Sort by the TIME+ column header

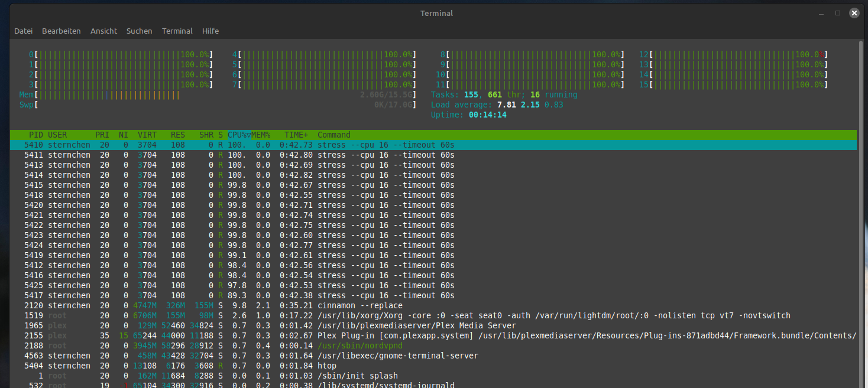click(x=296, y=135)
